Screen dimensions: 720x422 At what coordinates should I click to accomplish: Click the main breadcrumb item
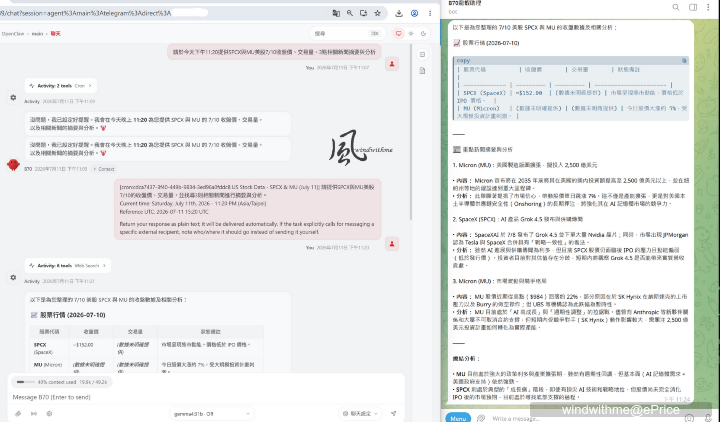click(x=38, y=34)
